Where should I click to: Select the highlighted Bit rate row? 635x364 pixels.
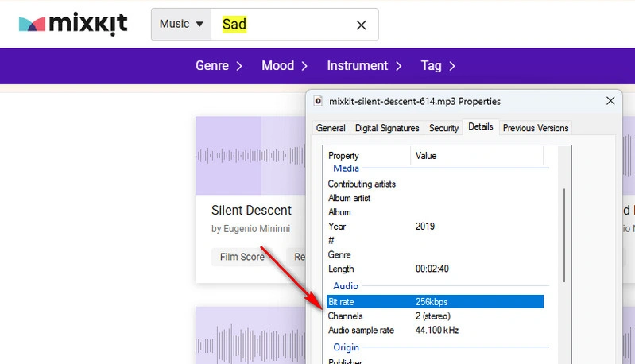tap(435, 302)
